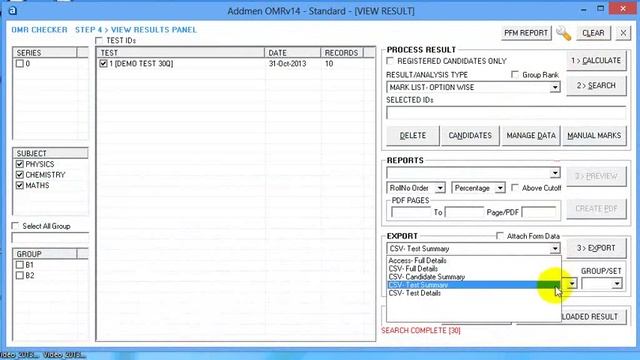Enable Registered Candidates Only option
The width and height of the screenshot is (640, 360).
pos(390,61)
